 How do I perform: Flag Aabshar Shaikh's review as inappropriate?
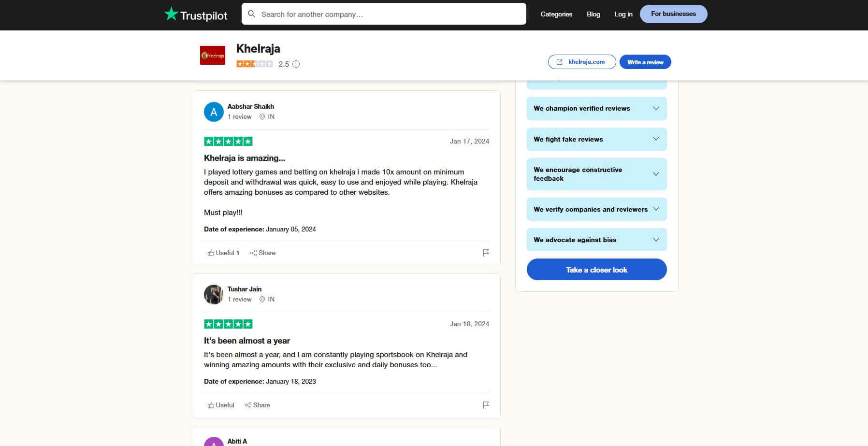pyautogui.click(x=486, y=253)
